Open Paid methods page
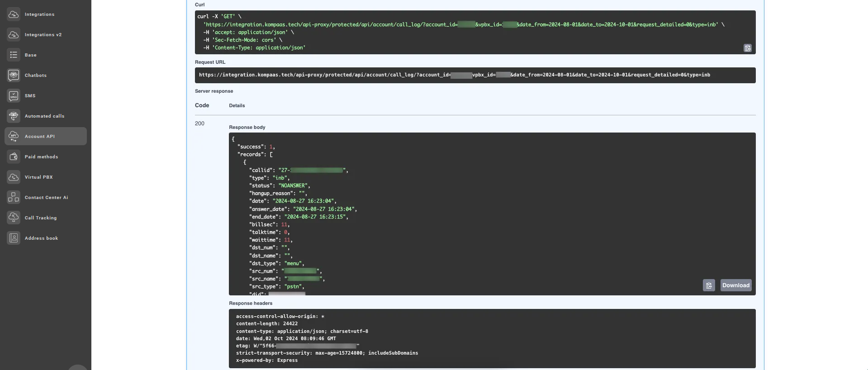This screenshot has height=370, width=868. point(46,157)
